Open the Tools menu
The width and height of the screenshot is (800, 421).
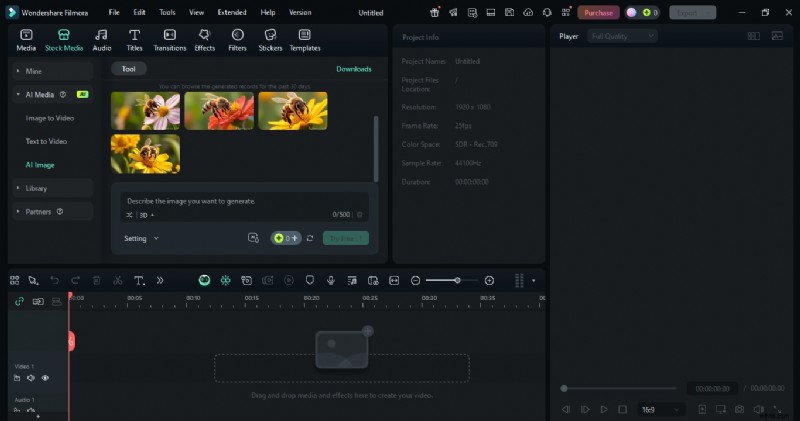pos(167,13)
